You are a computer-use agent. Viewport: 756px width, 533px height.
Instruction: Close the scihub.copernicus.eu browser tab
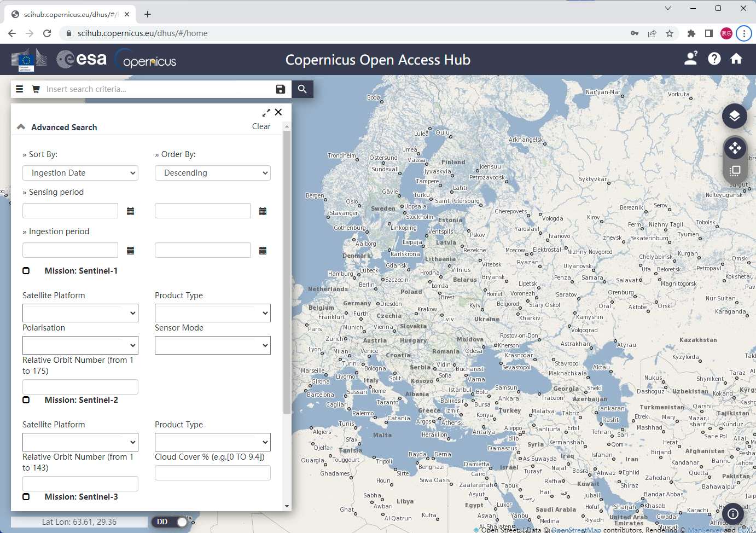(127, 14)
